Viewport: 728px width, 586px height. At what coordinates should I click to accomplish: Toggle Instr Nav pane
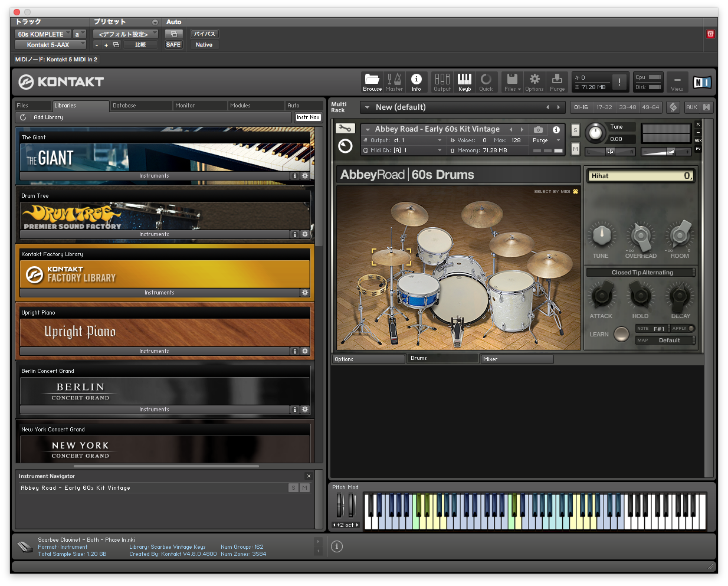[309, 117]
